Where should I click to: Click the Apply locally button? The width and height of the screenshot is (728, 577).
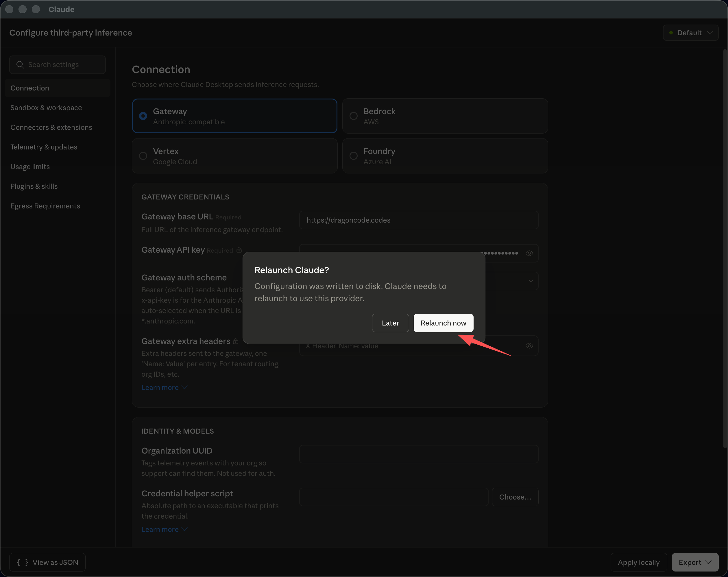639,562
